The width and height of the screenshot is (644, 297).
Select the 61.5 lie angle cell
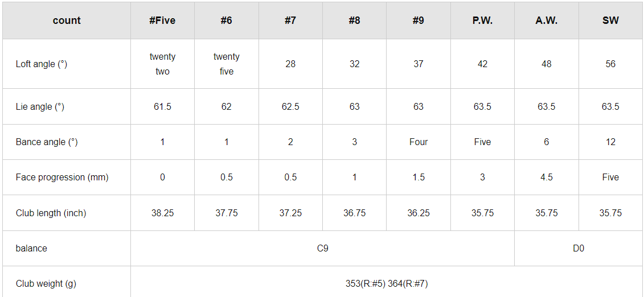(x=162, y=107)
